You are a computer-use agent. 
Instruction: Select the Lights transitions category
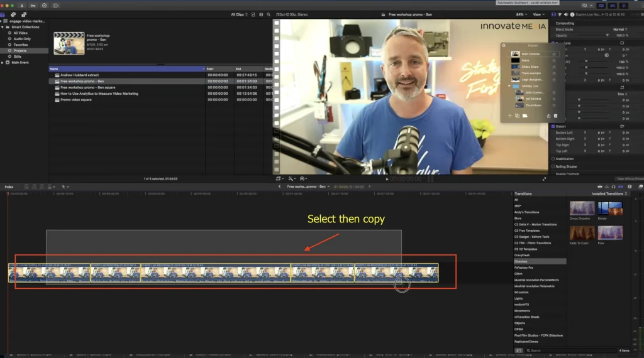coord(518,298)
